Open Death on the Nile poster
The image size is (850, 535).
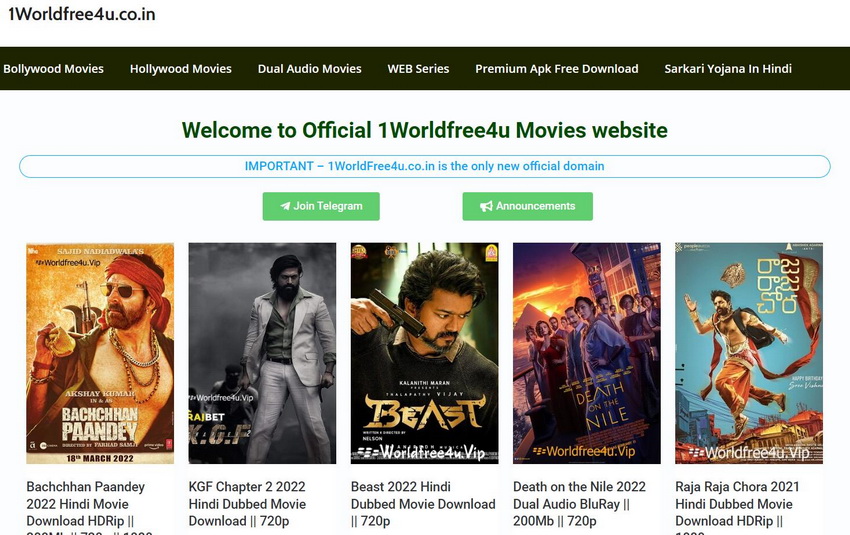586,353
